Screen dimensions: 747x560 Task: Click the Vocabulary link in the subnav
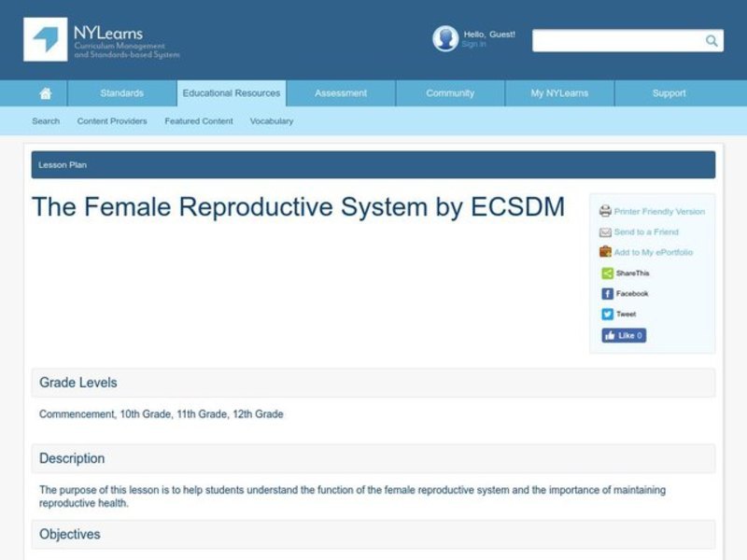tap(271, 120)
